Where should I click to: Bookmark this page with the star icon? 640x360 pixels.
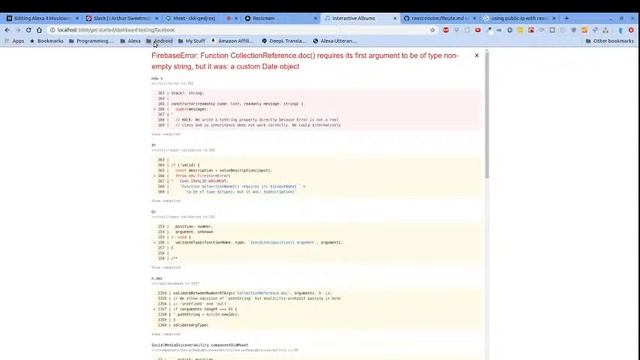pyautogui.click(x=433, y=30)
